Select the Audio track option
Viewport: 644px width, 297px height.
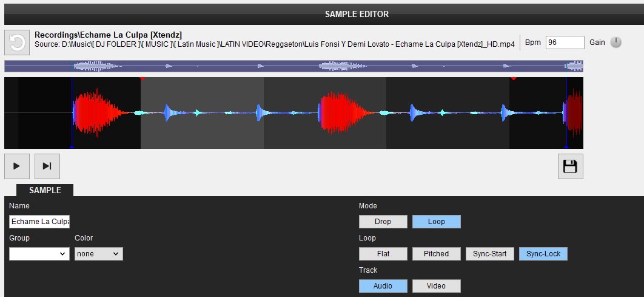pos(383,286)
